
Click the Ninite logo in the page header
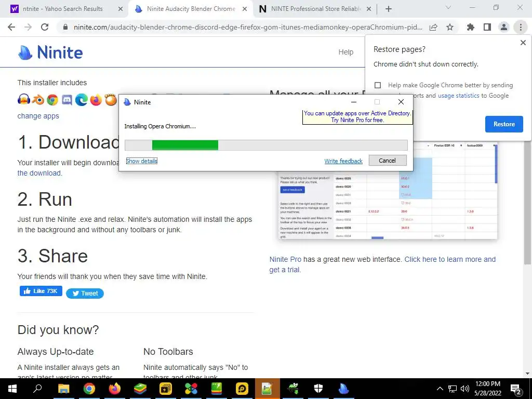(50, 52)
